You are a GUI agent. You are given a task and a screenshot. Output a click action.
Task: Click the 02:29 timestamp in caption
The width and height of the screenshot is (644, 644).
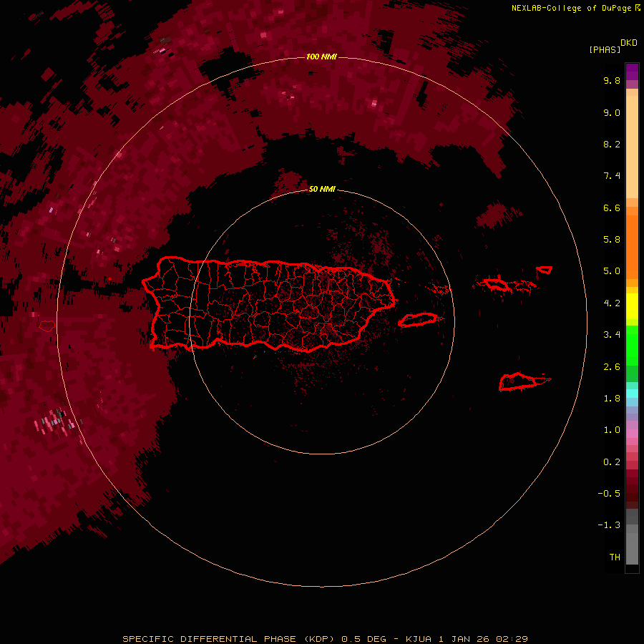click(512, 639)
